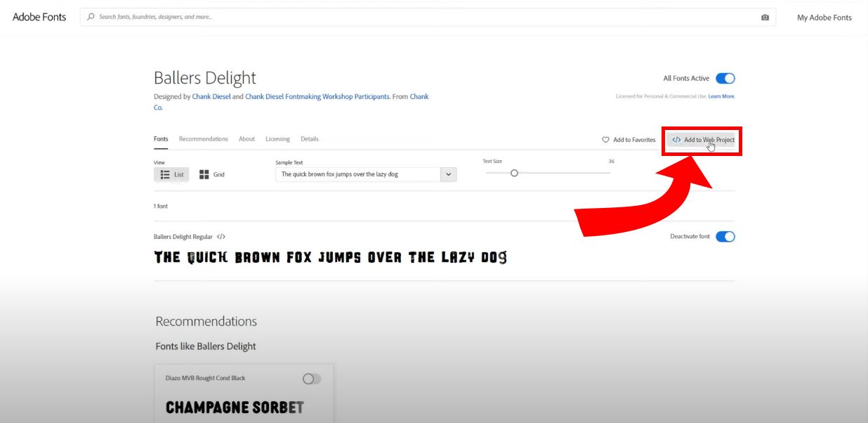This screenshot has width=868, height=423.
Task: Toggle the Deactivate font switch
Action: point(725,237)
